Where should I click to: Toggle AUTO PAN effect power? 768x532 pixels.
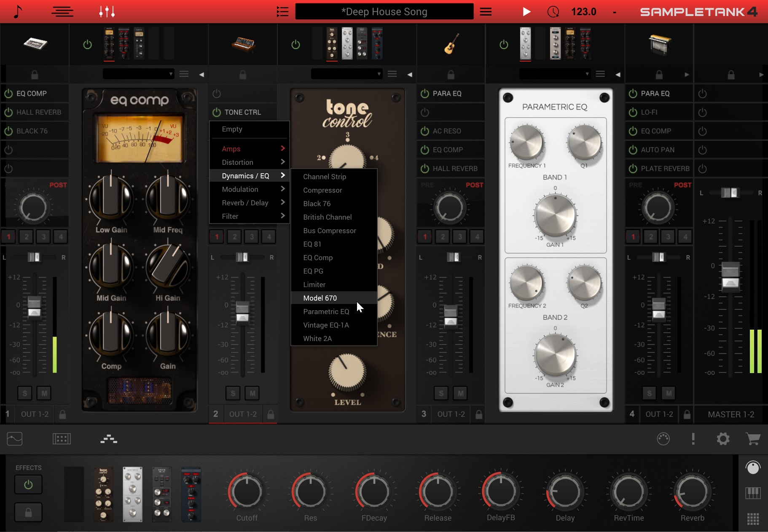click(633, 150)
